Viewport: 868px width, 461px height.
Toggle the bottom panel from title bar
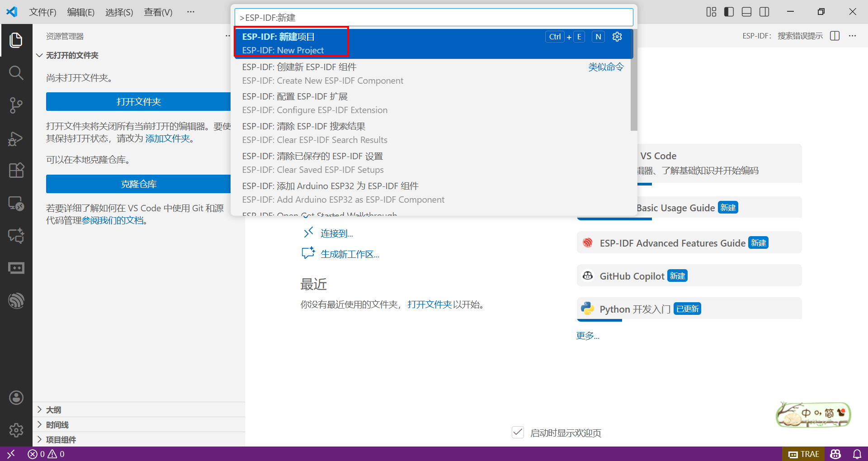point(746,12)
